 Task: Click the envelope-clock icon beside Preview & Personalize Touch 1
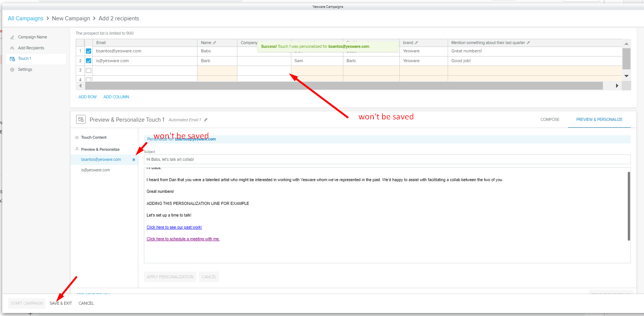click(81, 119)
